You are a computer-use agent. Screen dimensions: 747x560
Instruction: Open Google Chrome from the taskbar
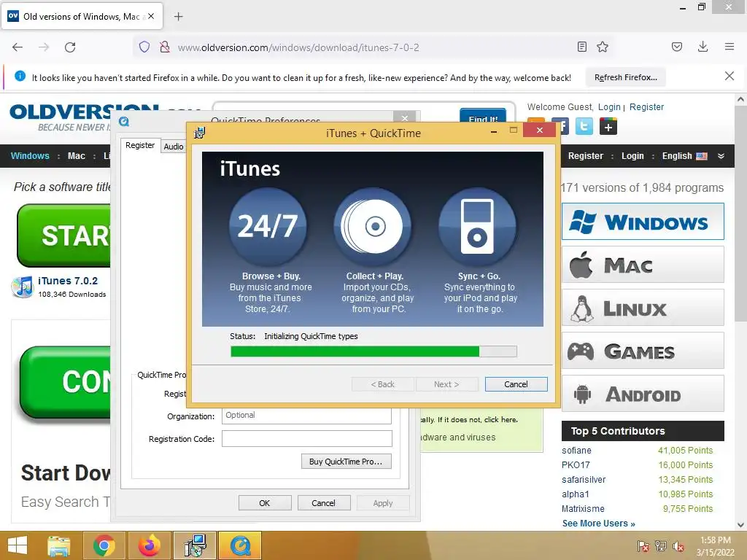click(104, 545)
